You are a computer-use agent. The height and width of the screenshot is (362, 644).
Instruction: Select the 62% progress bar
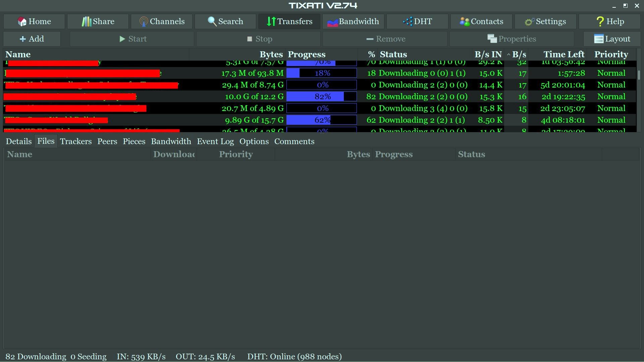321,120
